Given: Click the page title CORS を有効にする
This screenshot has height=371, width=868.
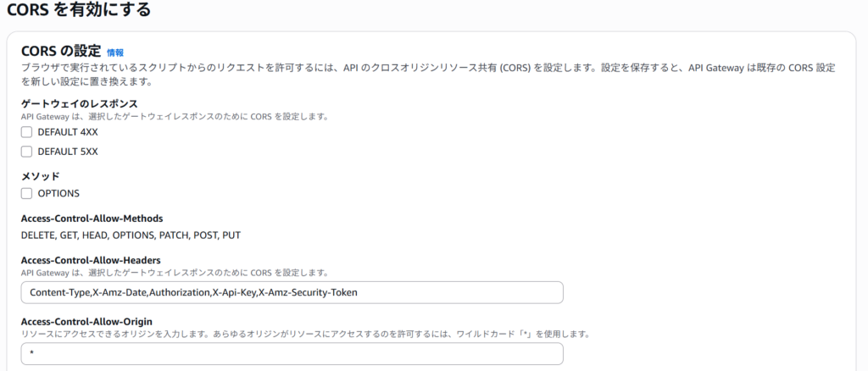Looking at the screenshot, I should point(79,10).
